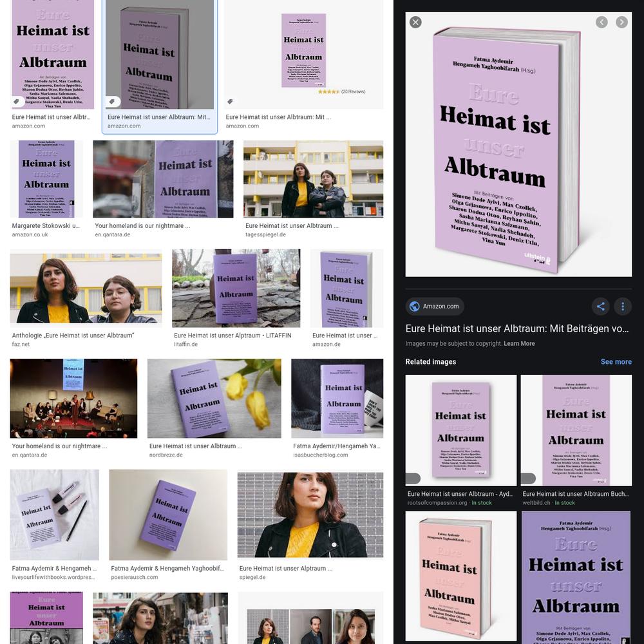This screenshot has height=644, width=644.
Task: Open the pink book cover related image
Action: (x=461, y=577)
